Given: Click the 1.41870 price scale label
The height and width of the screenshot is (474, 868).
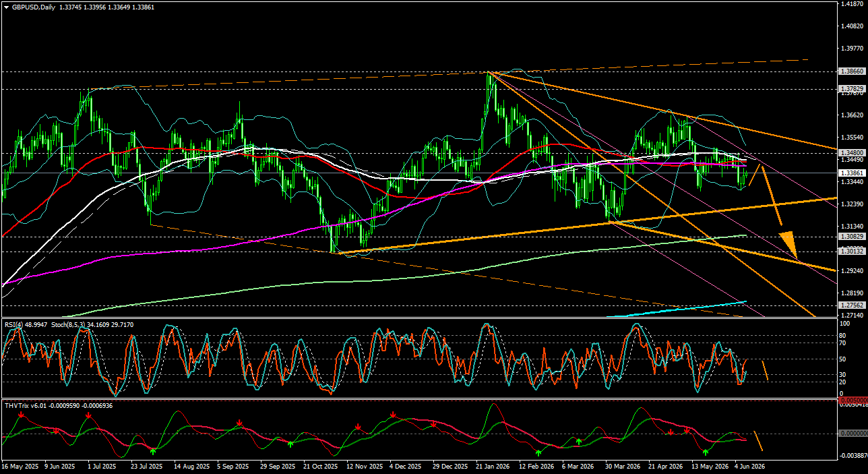Looking at the screenshot, I should (852, 4).
